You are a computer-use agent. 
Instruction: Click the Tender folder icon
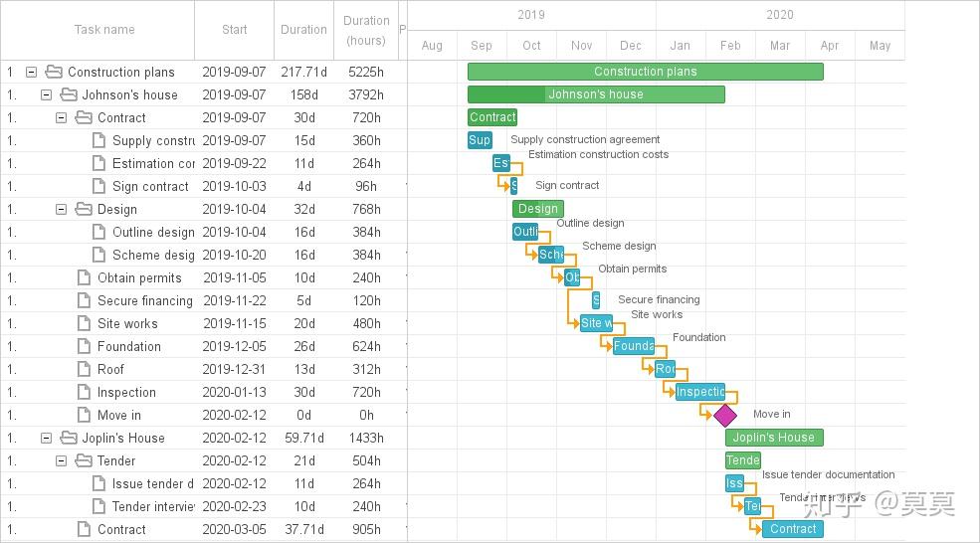tap(84, 460)
